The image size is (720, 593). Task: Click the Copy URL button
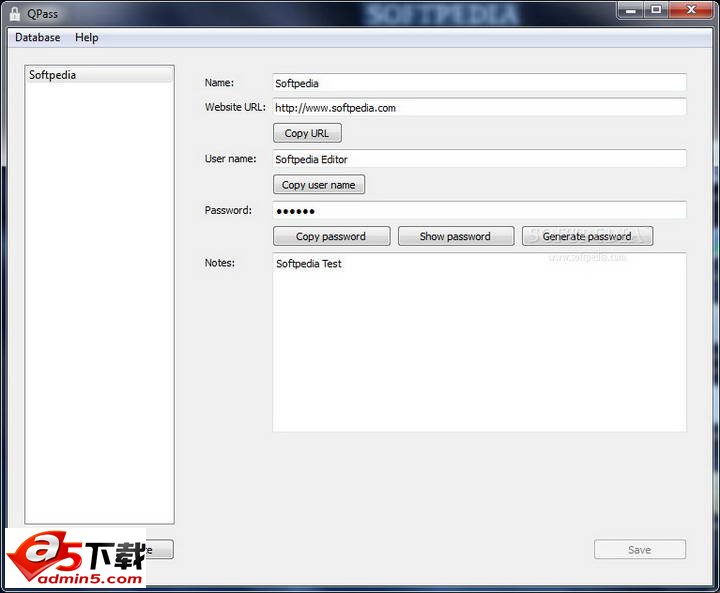tap(307, 133)
